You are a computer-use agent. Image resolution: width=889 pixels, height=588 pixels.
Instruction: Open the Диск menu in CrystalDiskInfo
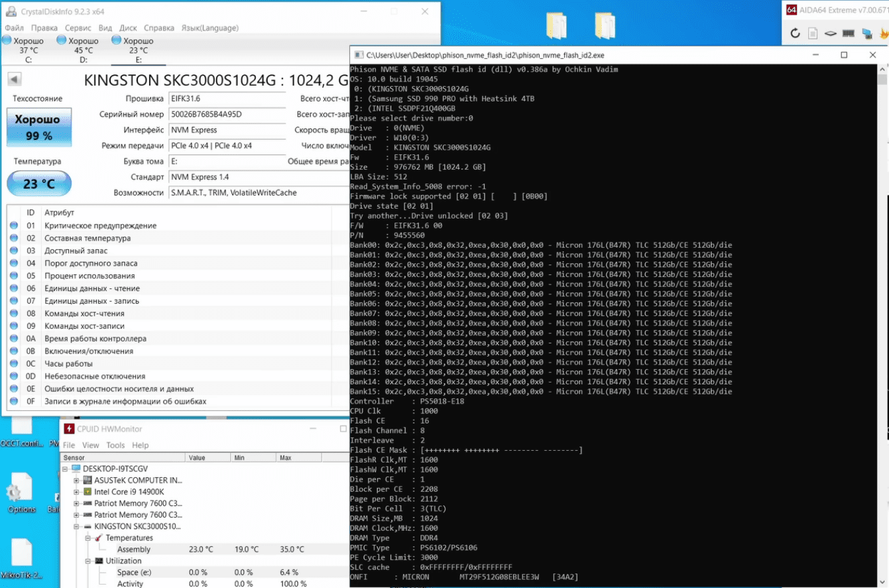(128, 28)
